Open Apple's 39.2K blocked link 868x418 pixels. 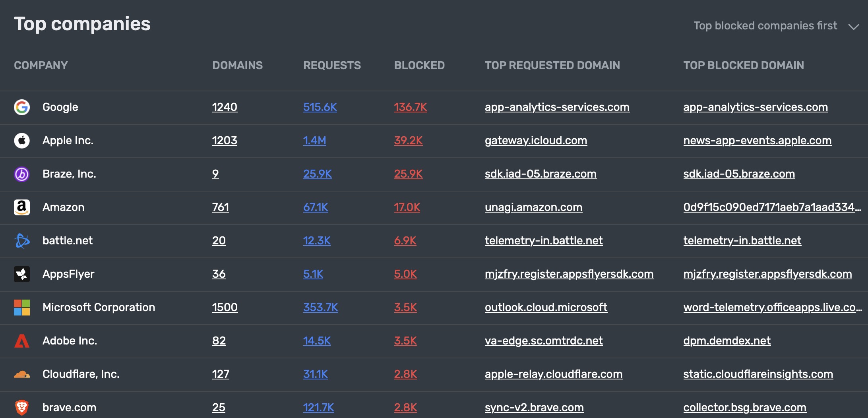click(408, 141)
